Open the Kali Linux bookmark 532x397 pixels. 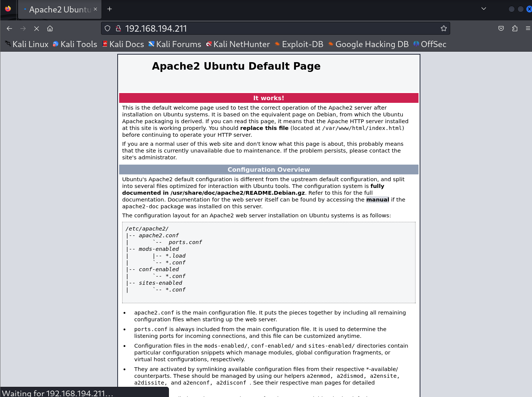pyautogui.click(x=27, y=44)
